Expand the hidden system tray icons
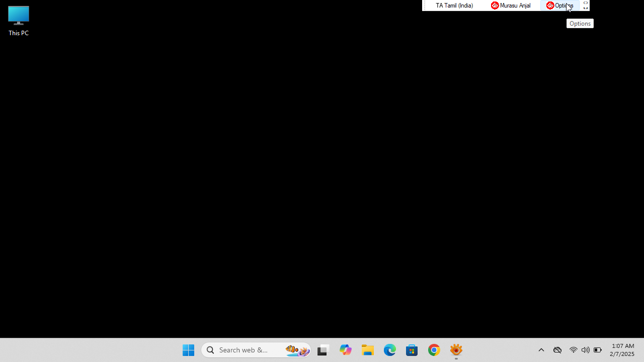644x362 pixels. (541, 350)
